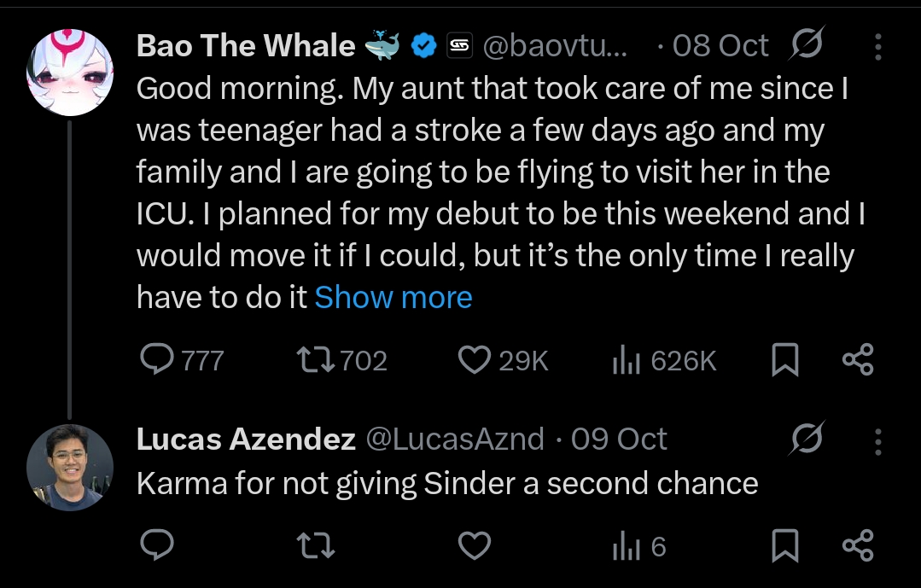Click the blue verified badge
Image resolution: width=921 pixels, height=588 pixels.
coord(423,46)
